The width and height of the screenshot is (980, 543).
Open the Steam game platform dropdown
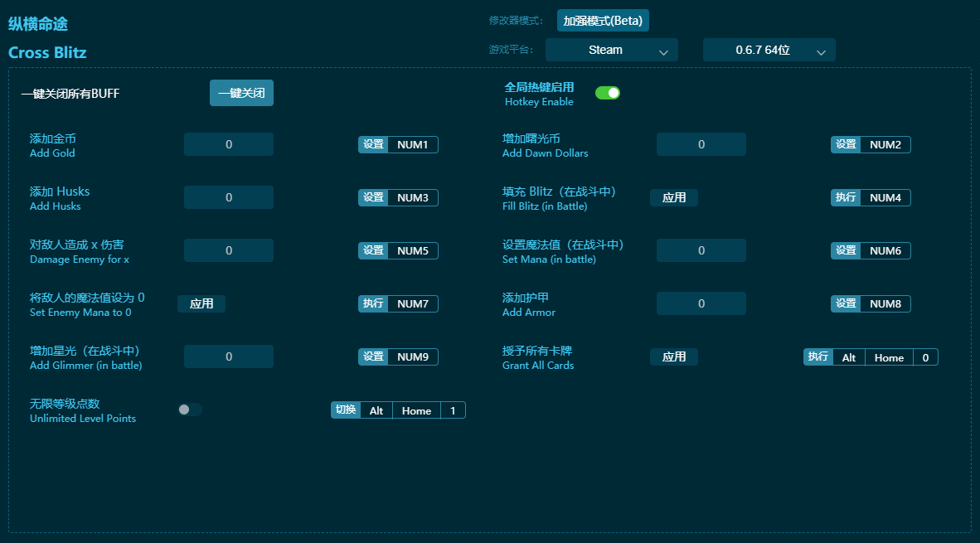pos(611,50)
